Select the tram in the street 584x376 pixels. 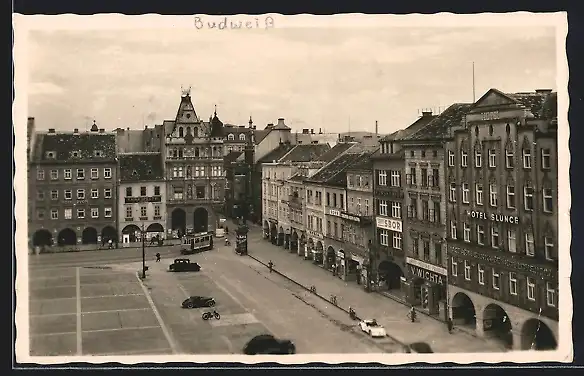click(x=197, y=242)
